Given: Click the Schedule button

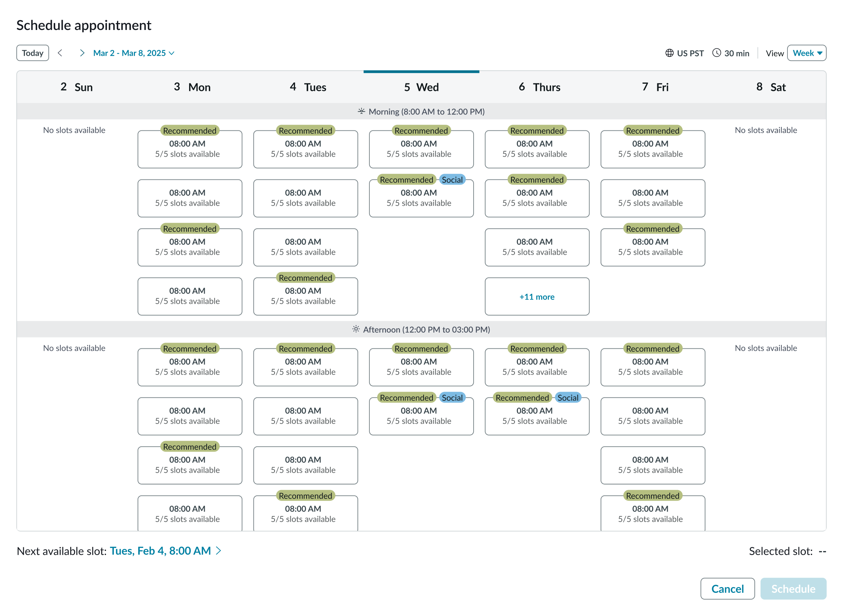Looking at the screenshot, I should tap(793, 589).
